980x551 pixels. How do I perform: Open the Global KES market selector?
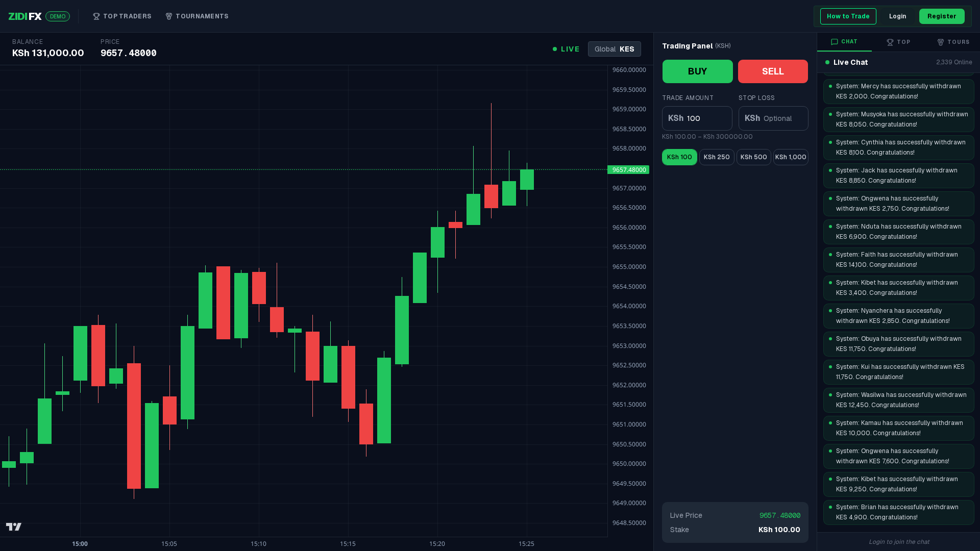pyautogui.click(x=614, y=49)
